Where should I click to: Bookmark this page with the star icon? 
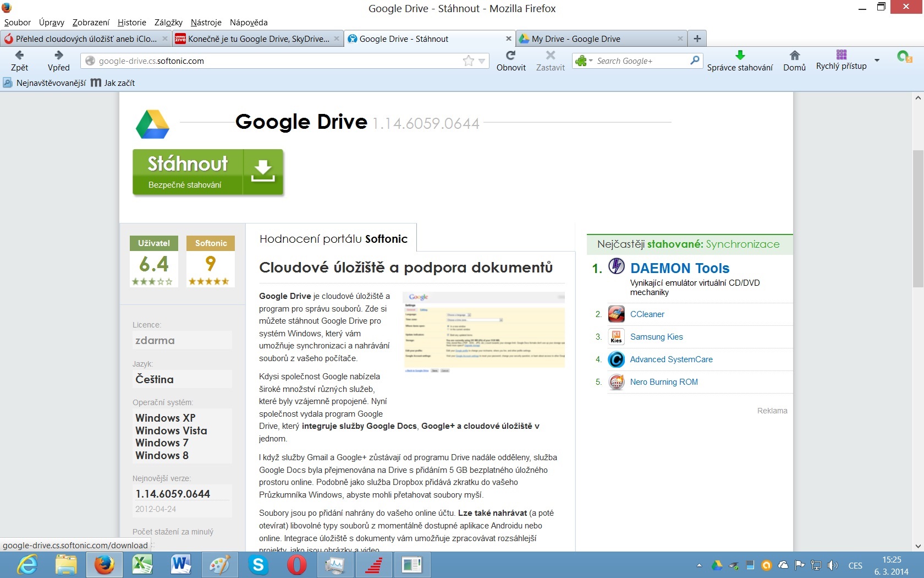click(x=469, y=61)
